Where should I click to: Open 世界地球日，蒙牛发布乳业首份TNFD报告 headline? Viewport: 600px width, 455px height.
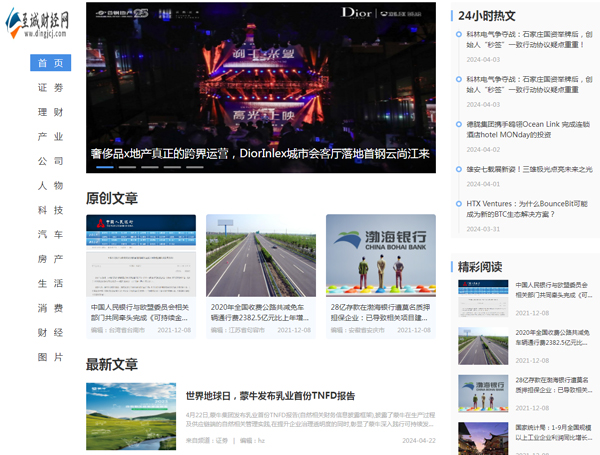pos(271,396)
